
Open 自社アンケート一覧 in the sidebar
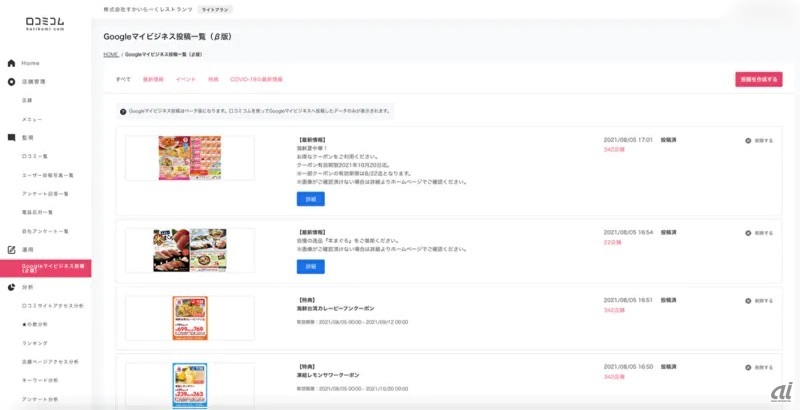tap(45, 231)
